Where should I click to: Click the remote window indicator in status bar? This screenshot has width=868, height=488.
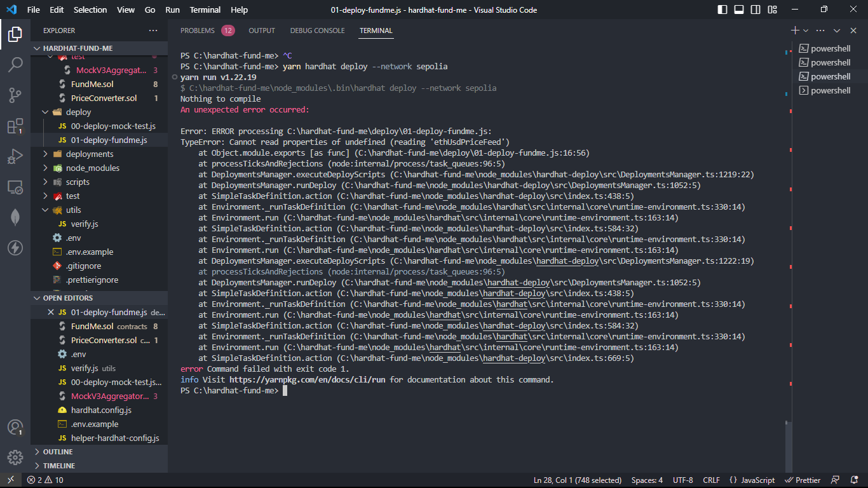[10, 480]
